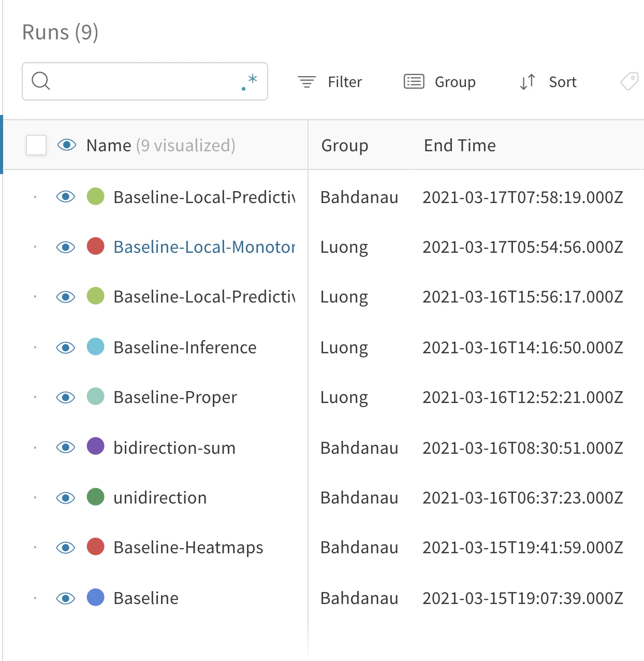The image size is (644, 661).
Task: Hide the bidirection-sum run from charts
Action: click(66, 448)
